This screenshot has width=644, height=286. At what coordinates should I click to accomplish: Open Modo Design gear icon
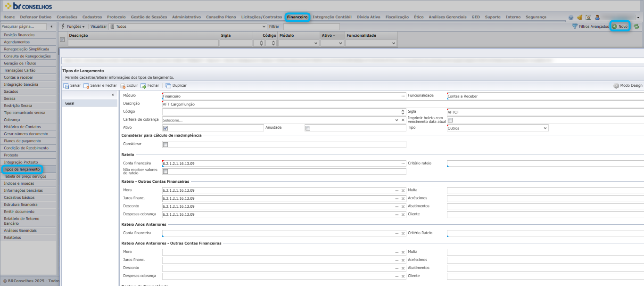(616, 86)
